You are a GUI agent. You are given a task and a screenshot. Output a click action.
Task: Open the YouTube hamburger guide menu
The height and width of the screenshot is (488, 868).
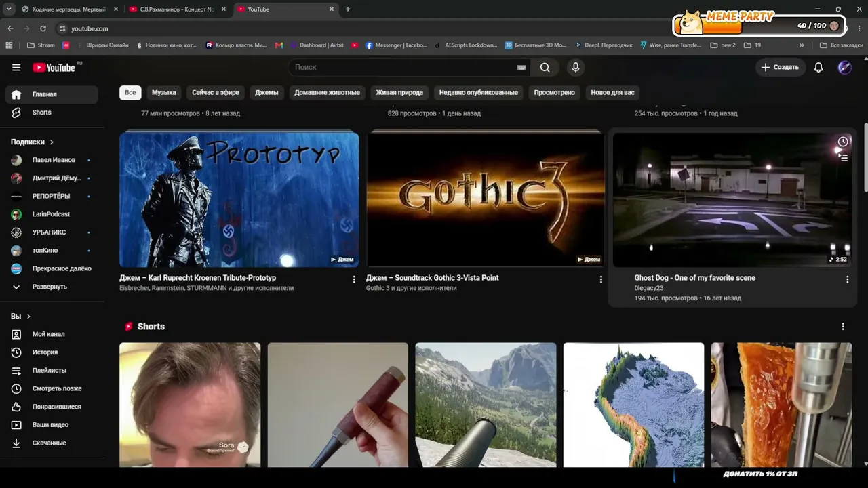16,67
